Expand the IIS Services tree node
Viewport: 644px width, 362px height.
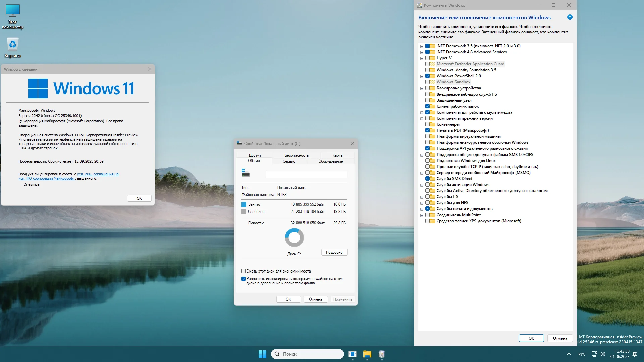point(422,197)
